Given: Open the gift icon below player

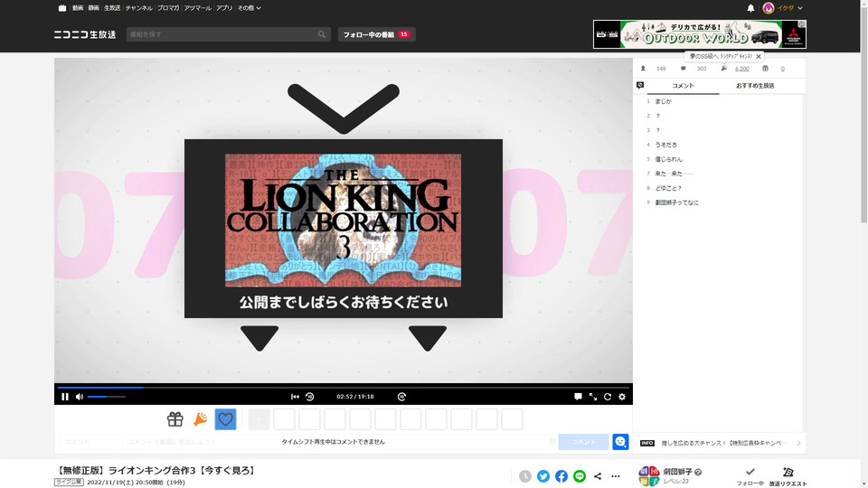Looking at the screenshot, I should [175, 419].
